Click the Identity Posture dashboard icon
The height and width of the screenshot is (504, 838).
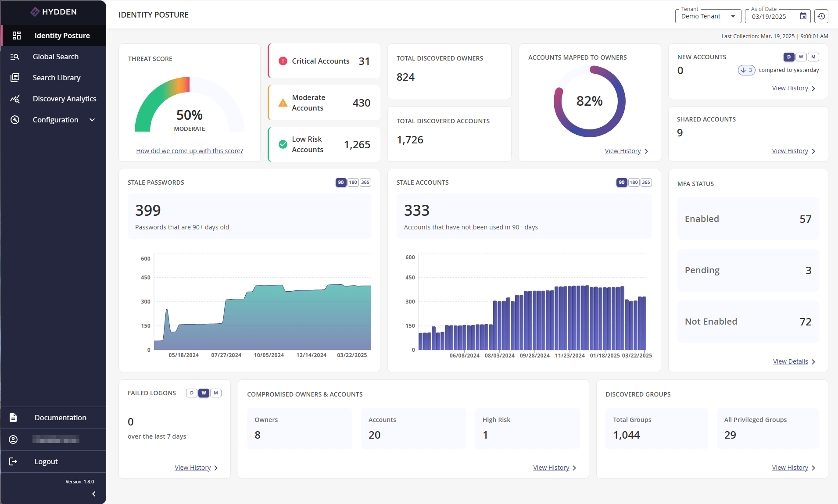tap(16, 35)
